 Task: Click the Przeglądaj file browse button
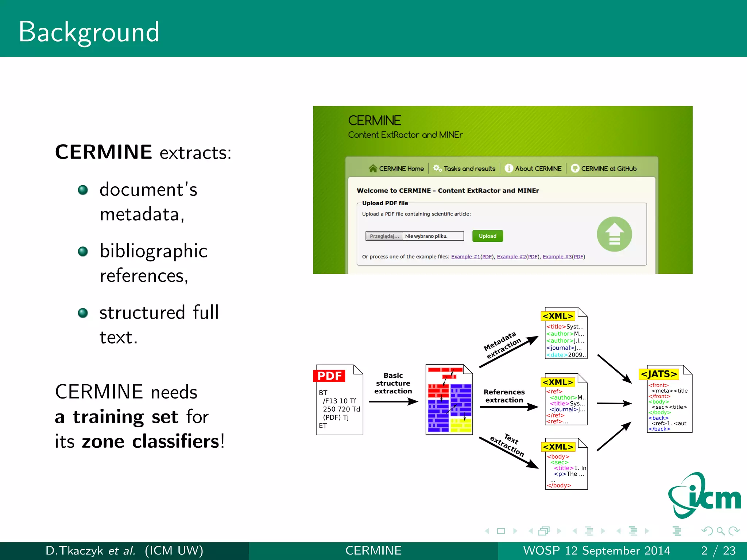click(384, 236)
